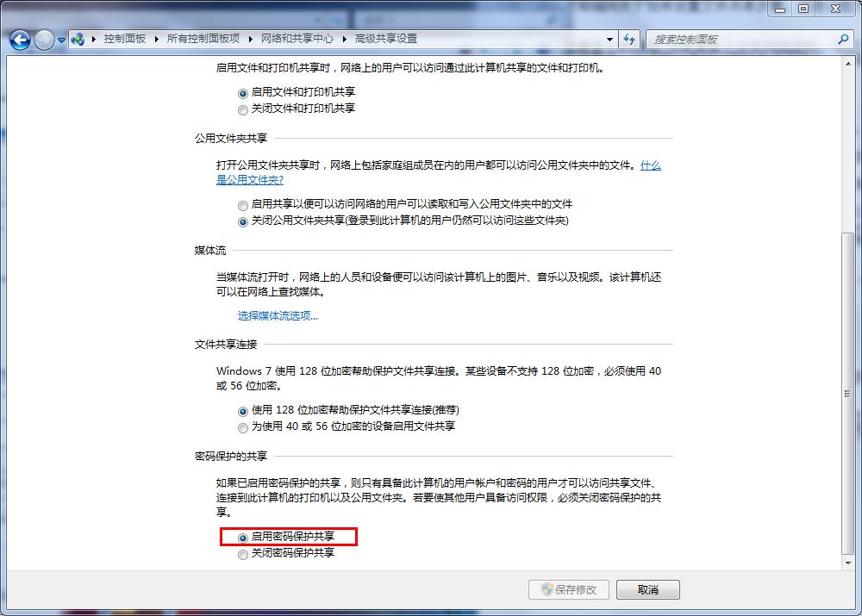Click the control panel icon in the address bar
Viewport: 862px width, 616px height.
[x=78, y=39]
